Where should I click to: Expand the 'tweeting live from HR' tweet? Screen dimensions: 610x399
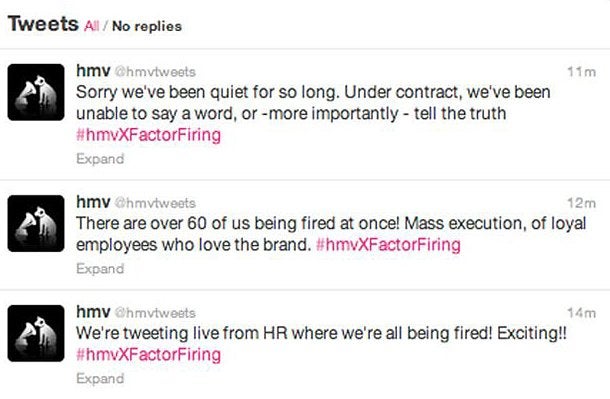point(100,378)
